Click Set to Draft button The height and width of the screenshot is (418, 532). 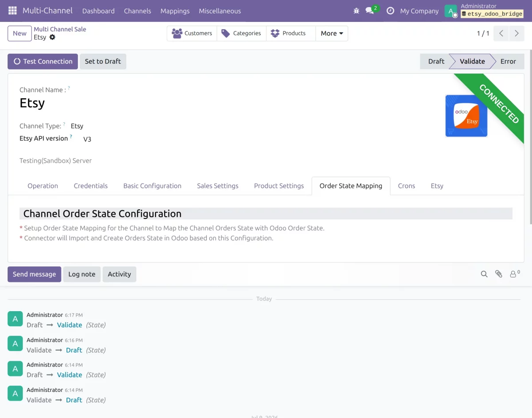(x=103, y=62)
